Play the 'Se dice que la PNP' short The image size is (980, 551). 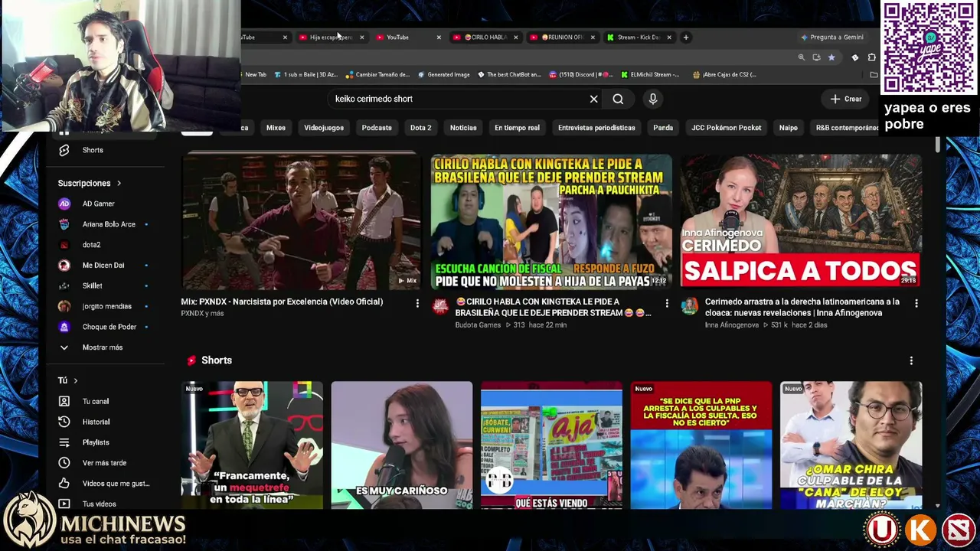click(701, 445)
